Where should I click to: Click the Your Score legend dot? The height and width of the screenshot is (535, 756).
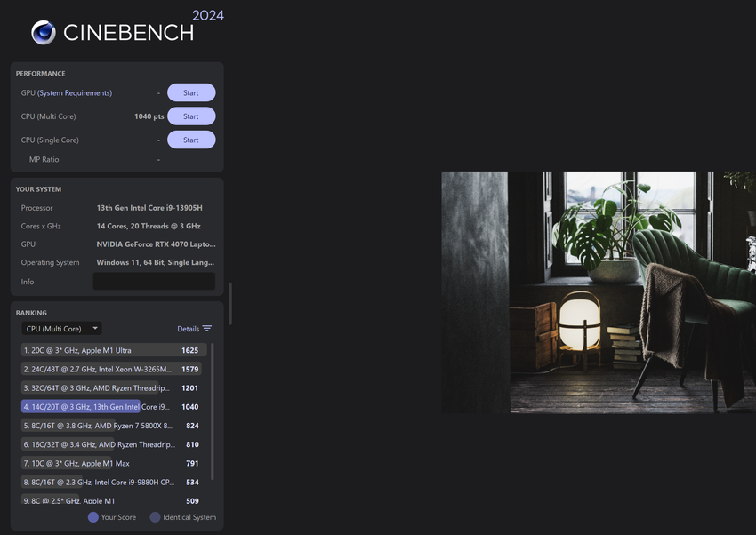tap(93, 517)
